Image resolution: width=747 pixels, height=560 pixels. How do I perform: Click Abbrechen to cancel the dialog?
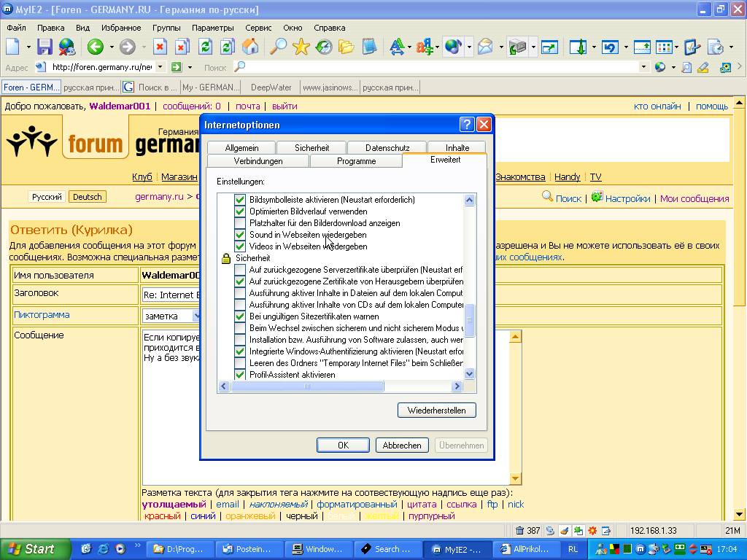click(402, 445)
